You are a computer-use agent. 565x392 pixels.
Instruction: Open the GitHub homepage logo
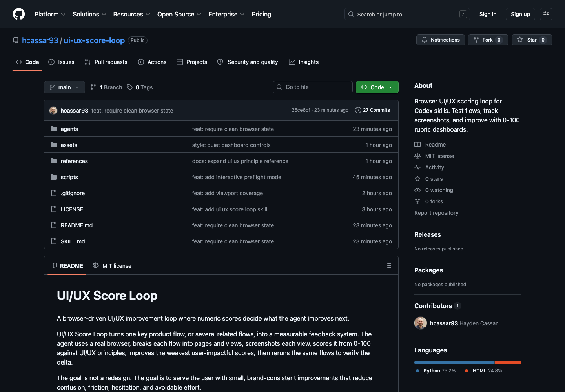pyautogui.click(x=19, y=14)
